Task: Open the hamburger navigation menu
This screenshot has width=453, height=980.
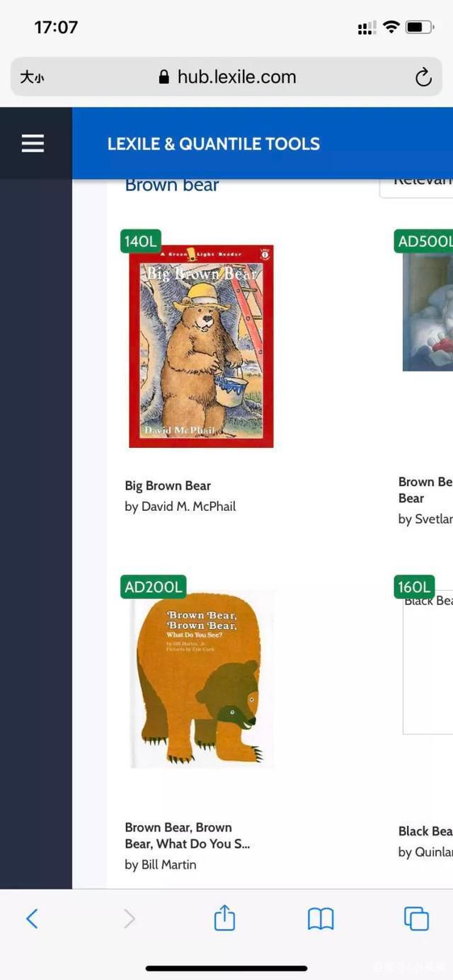Action: coord(33,144)
